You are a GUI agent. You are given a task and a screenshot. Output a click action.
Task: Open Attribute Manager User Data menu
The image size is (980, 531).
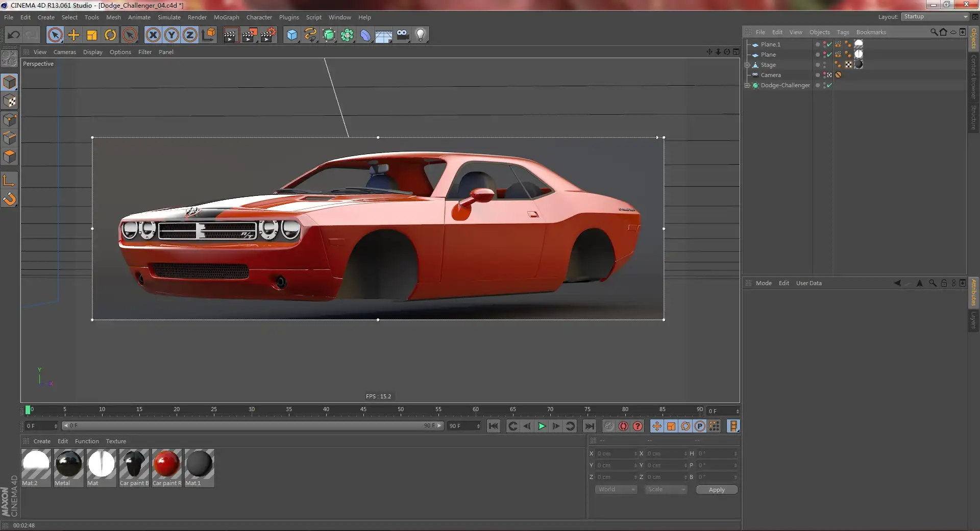coord(808,283)
